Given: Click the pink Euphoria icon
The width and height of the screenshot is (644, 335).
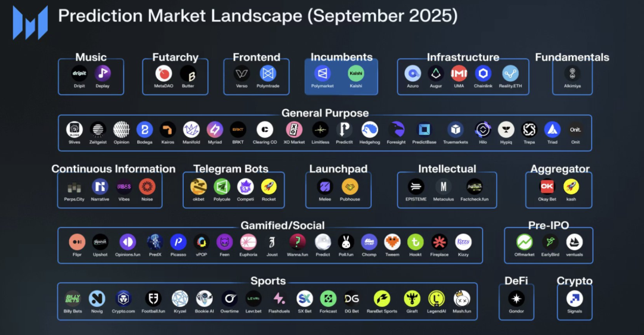Looking at the screenshot, I should pyautogui.click(x=248, y=242).
